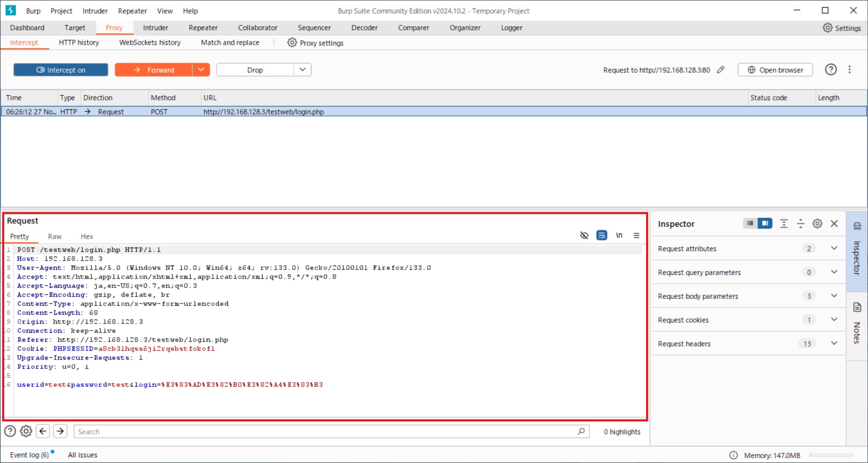Click the Content-Length: 68 header line
This screenshot has height=463, width=868.
[57, 313]
